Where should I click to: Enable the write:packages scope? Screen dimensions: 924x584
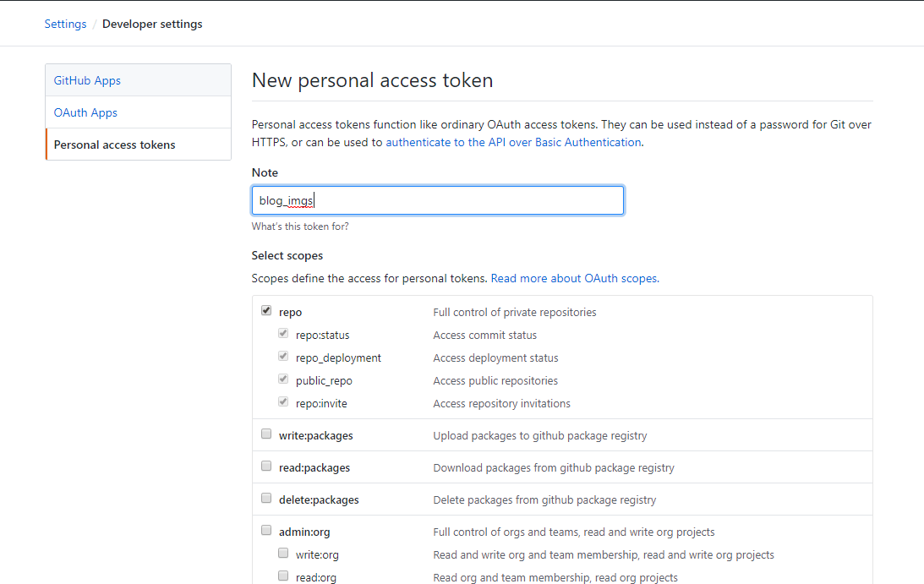(x=266, y=433)
